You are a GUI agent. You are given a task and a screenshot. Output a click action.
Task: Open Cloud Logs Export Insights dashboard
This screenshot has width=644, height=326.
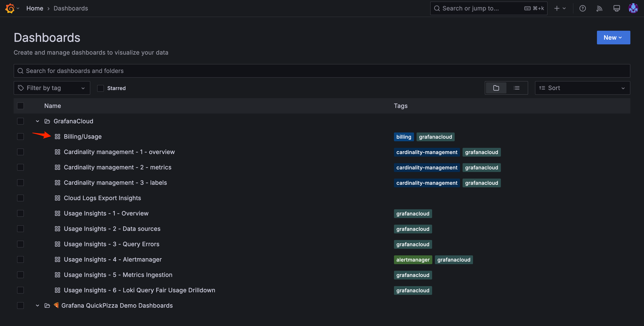pyautogui.click(x=102, y=198)
